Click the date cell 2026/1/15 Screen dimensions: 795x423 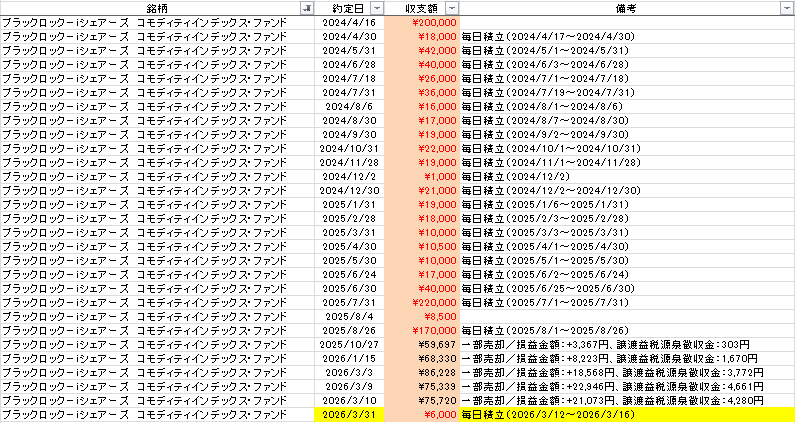click(x=349, y=359)
